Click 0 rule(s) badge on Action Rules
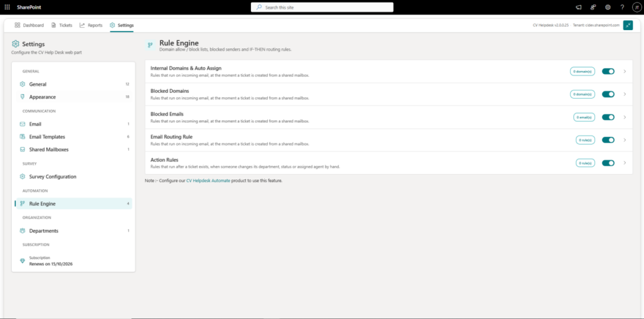The height and width of the screenshot is (319, 644). [x=585, y=163]
